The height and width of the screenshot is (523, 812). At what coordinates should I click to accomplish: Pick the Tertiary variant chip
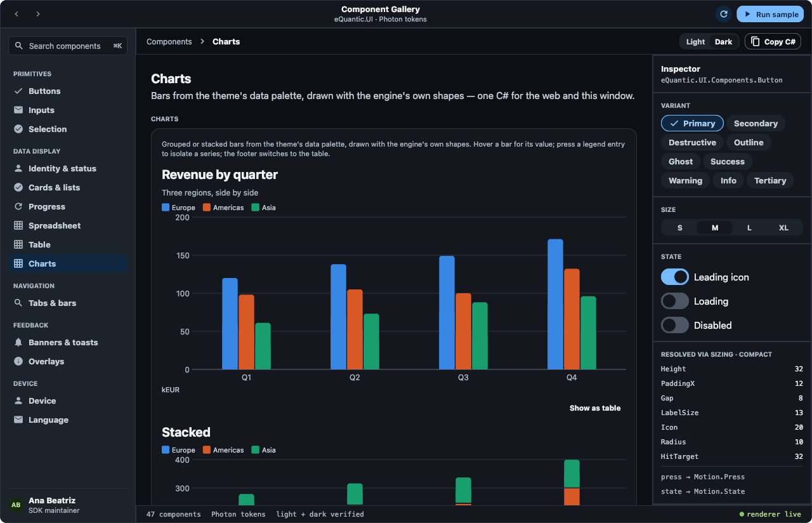770,180
